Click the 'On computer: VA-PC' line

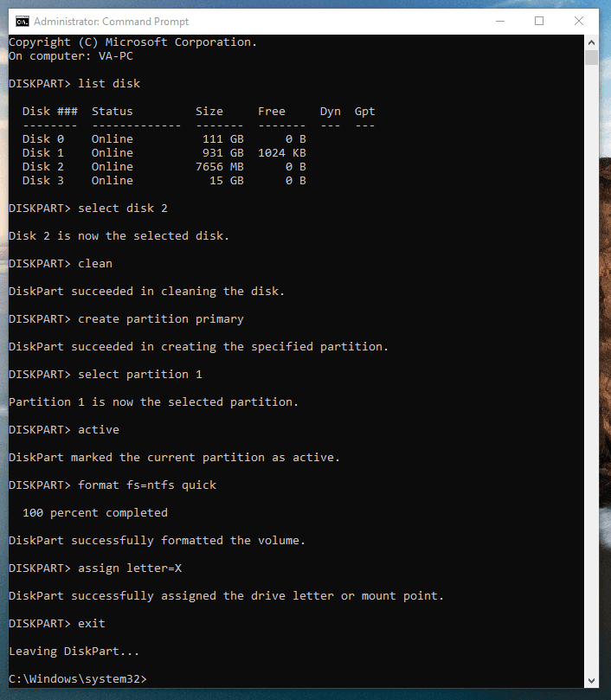pos(71,56)
